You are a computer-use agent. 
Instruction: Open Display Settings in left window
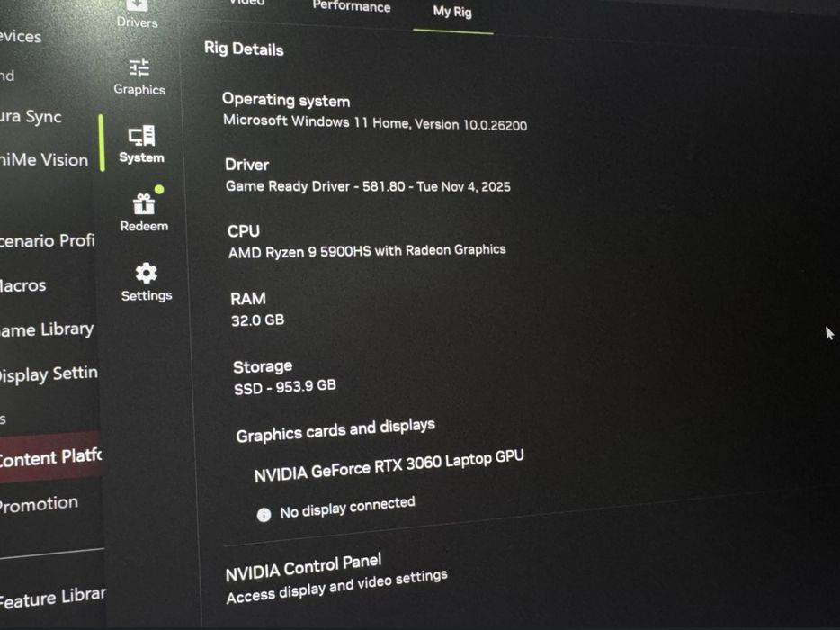point(49,373)
